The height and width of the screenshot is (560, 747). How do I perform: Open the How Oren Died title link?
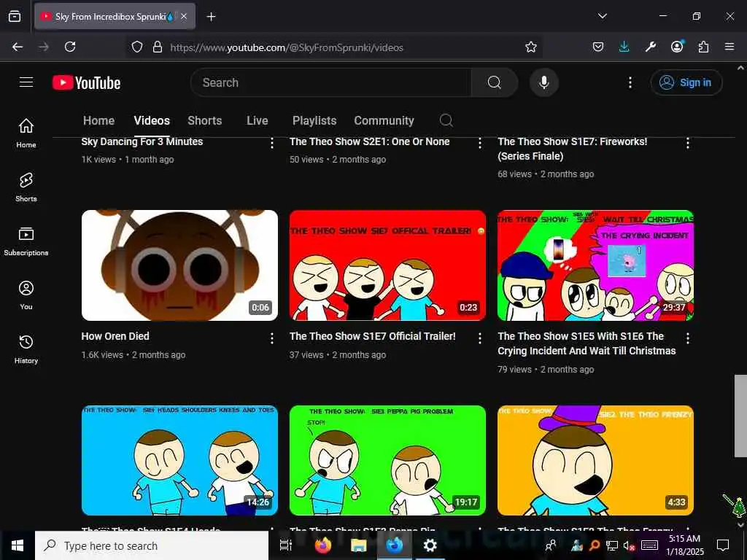pos(115,336)
